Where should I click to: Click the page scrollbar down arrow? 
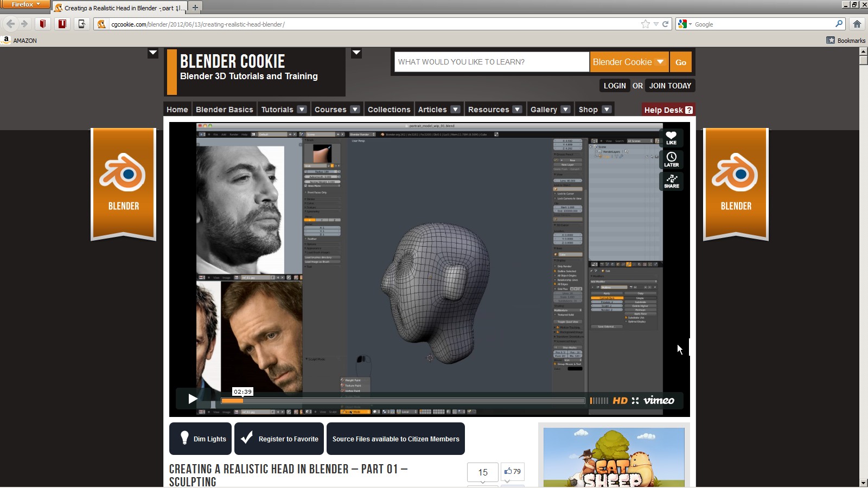click(x=863, y=483)
